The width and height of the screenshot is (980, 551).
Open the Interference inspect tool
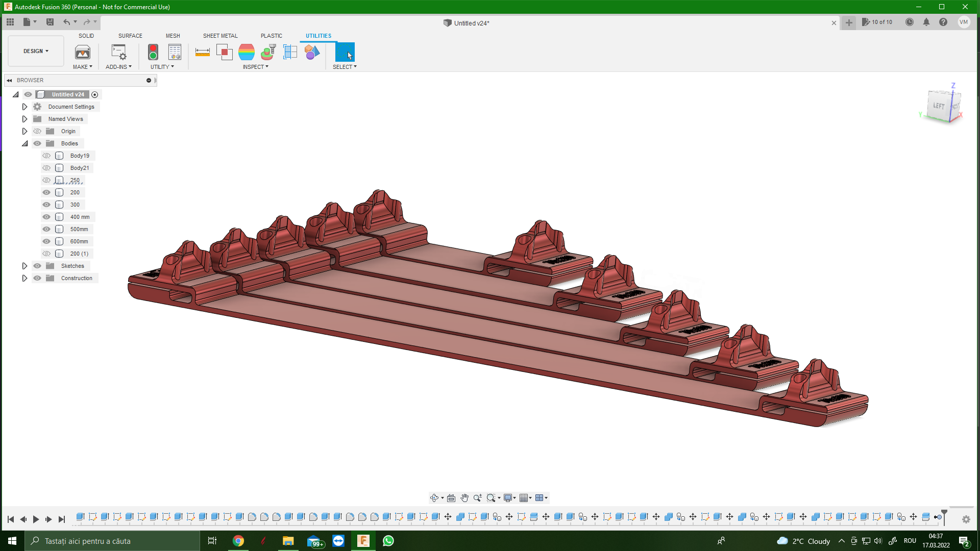tap(224, 52)
